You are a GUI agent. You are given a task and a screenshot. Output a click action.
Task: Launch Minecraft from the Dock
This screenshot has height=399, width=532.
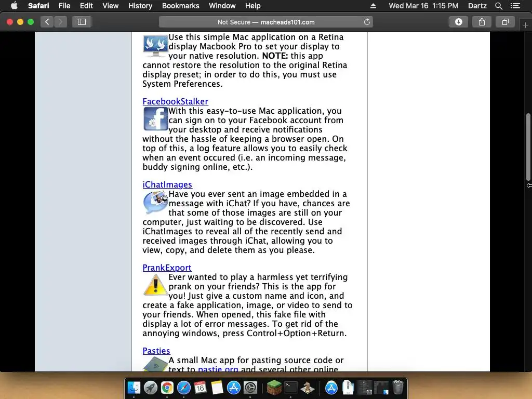274,388
